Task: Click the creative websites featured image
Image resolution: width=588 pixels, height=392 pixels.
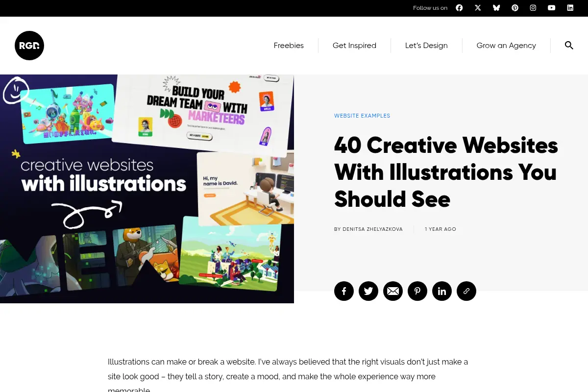Action: tap(147, 189)
